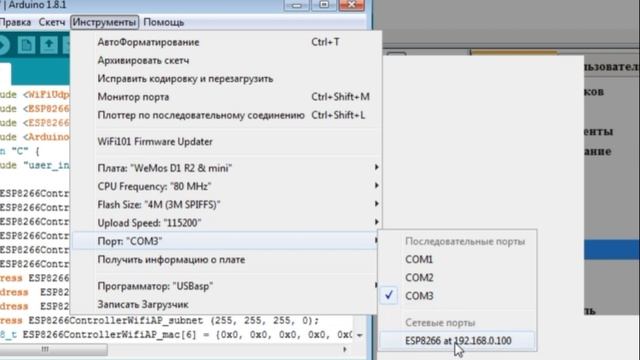640x360 pixels.
Task: Click code line ESP8266ControllerWifiAP_mac[6]
Action: [176, 335]
